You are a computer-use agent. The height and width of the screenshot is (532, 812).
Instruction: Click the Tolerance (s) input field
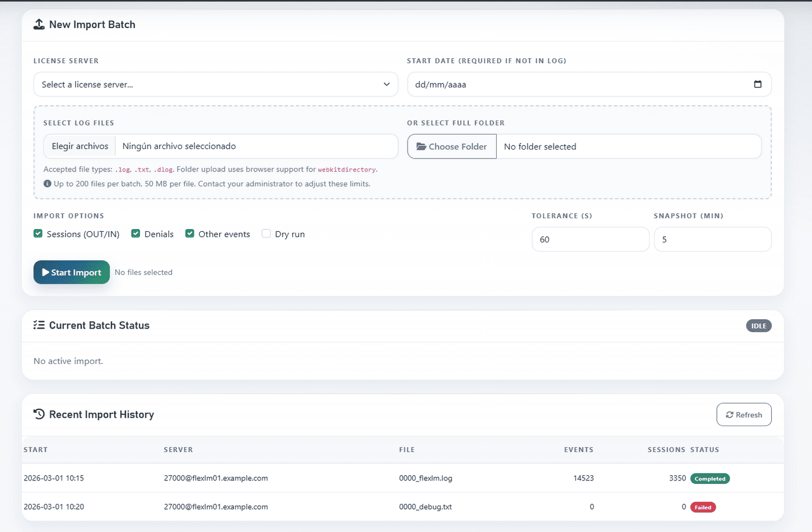(590, 239)
